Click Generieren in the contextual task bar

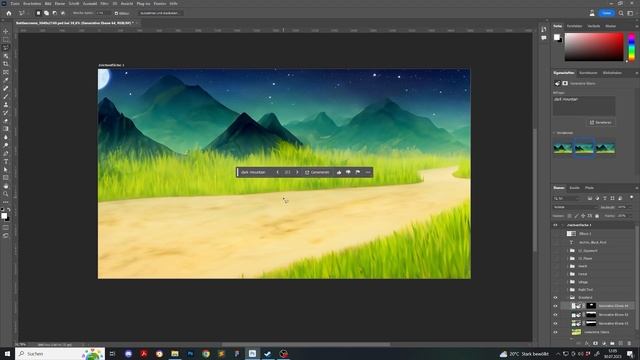click(x=317, y=172)
